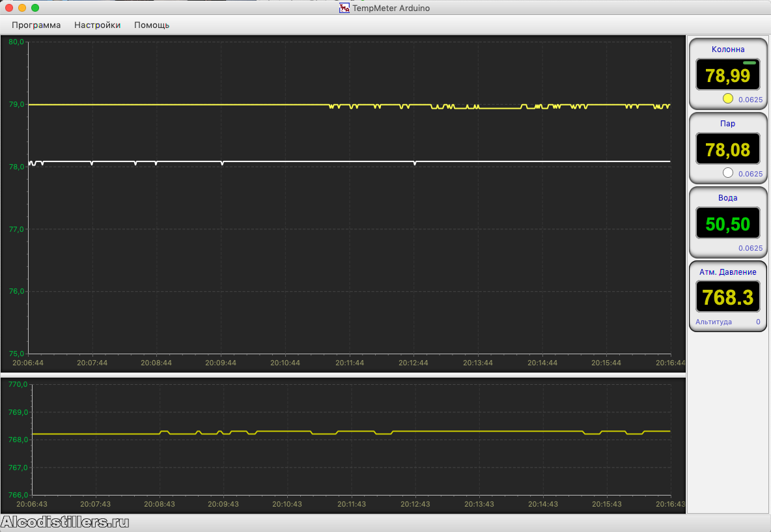Click the 20:12:44 time axis label
Viewport: 771px width, 532px height.
(414, 363)
